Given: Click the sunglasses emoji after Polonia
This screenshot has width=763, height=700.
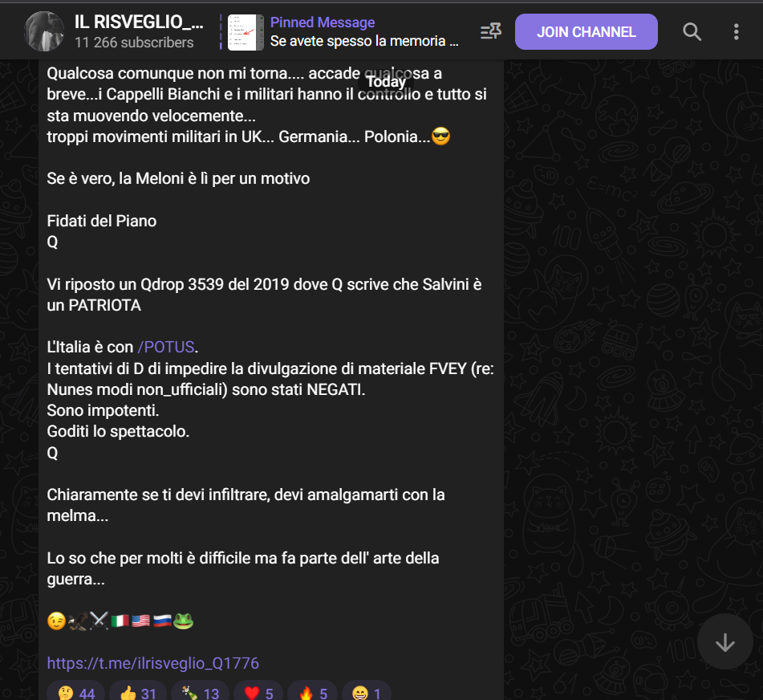Looking at the screenshot, I should click(x=440, y=136).
